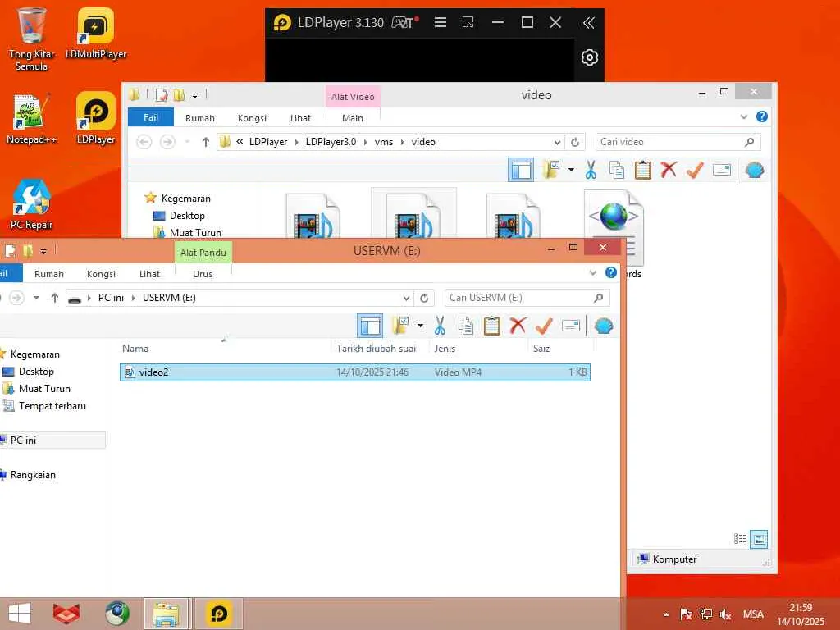This screenshot has width=840, height=630.
Task: Toggle preview pane icon in USERVM window
Action: point(370,326)
